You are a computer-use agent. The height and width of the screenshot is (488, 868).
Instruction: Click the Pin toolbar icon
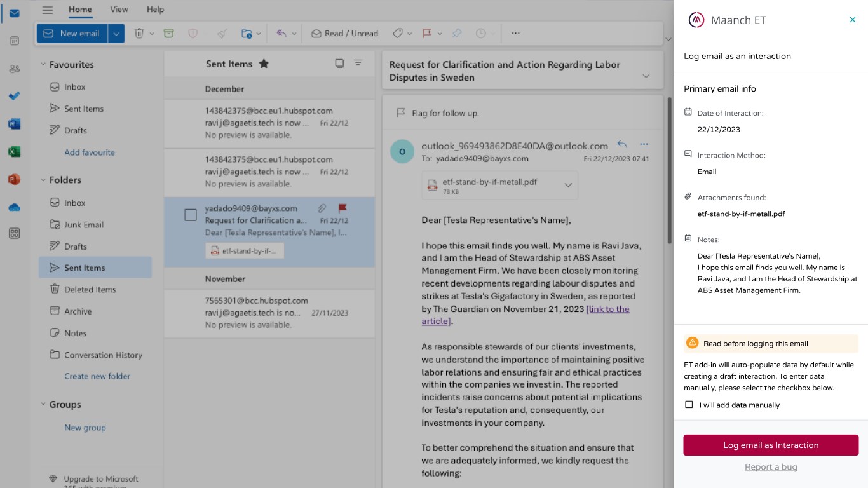[x=457, y=34]
